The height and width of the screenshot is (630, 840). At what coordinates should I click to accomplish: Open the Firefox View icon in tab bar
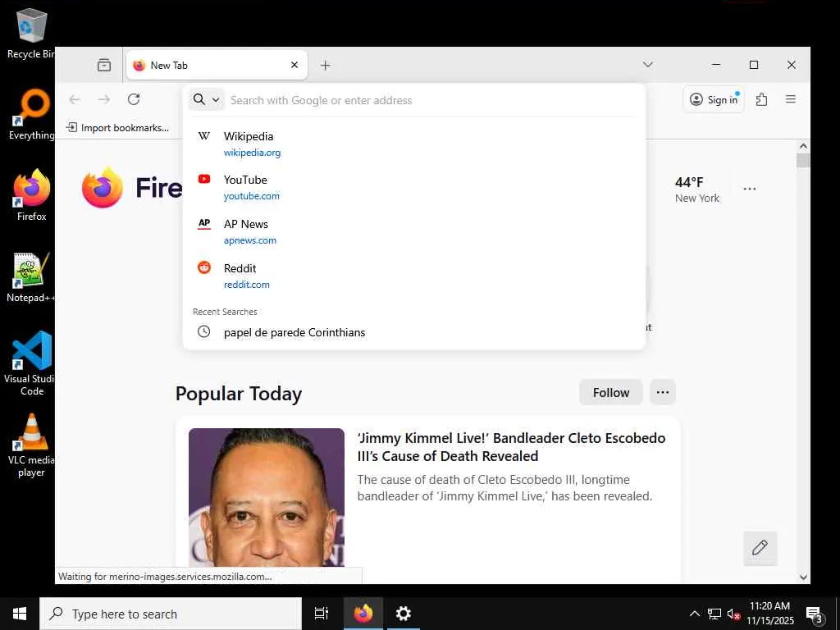(104, 65)
